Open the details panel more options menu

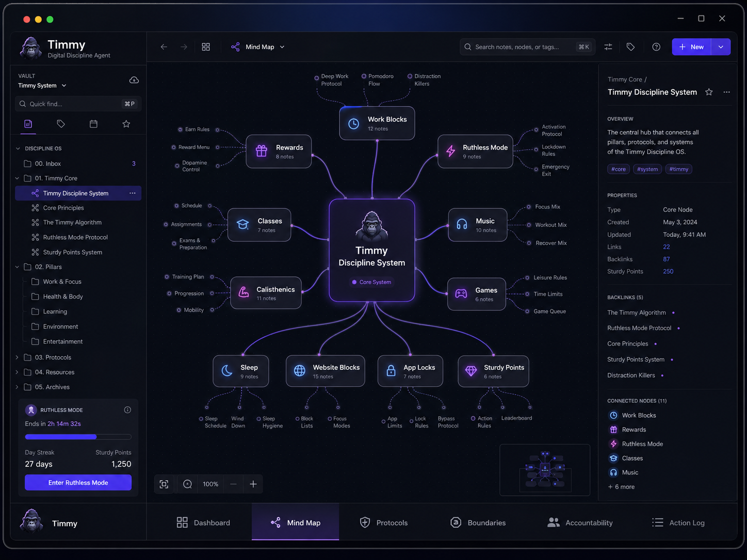coord(726,92)
